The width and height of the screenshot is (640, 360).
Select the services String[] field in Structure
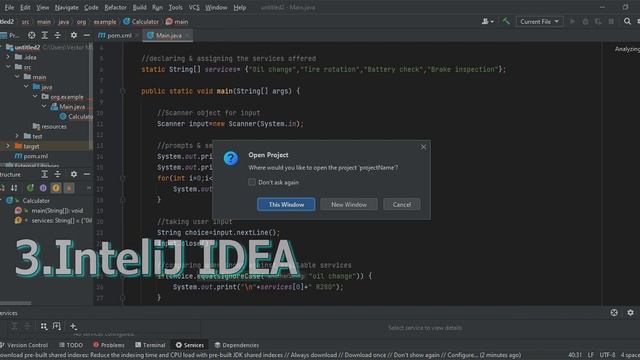coord(53,220)
